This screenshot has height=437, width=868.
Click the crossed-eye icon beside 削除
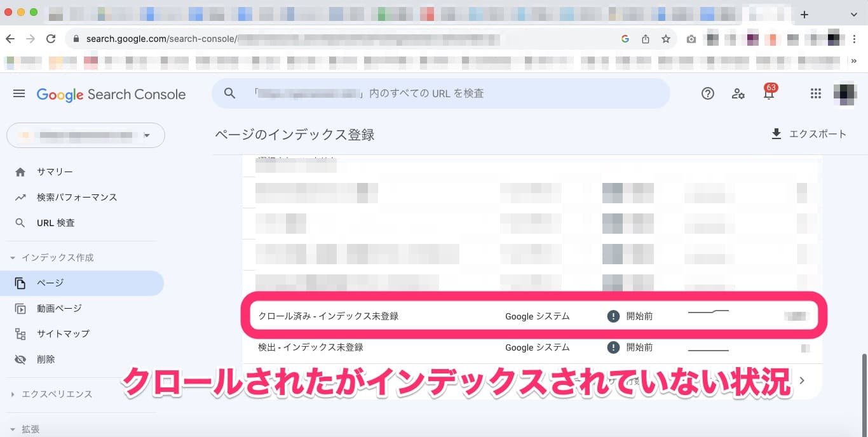click(20, 360)
